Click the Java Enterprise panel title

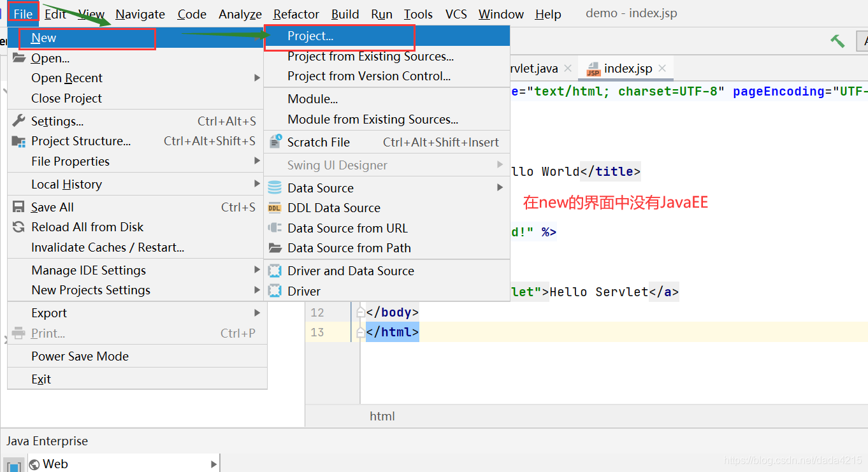click(x=47, y=441)
